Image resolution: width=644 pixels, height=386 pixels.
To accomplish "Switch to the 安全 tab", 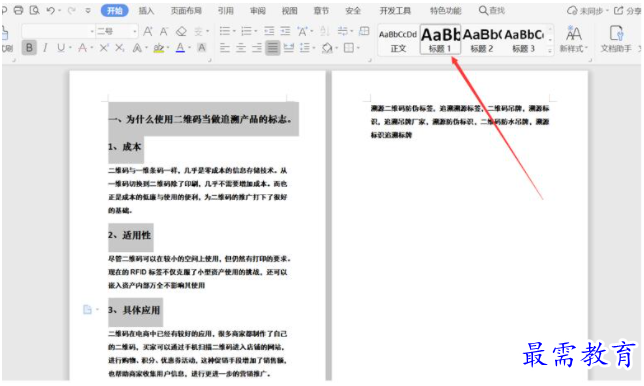I will [353, 11].
